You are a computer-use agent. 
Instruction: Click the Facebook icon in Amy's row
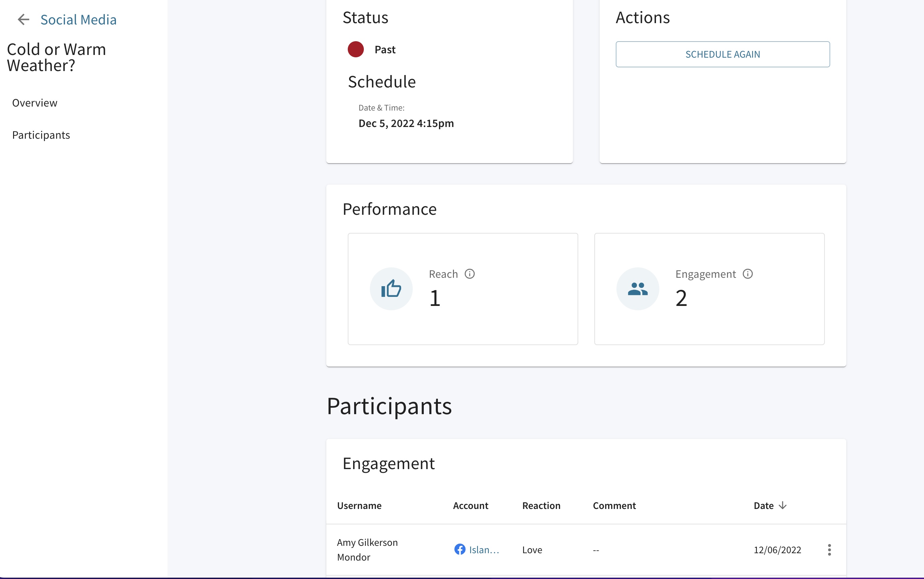click(459, 549)
